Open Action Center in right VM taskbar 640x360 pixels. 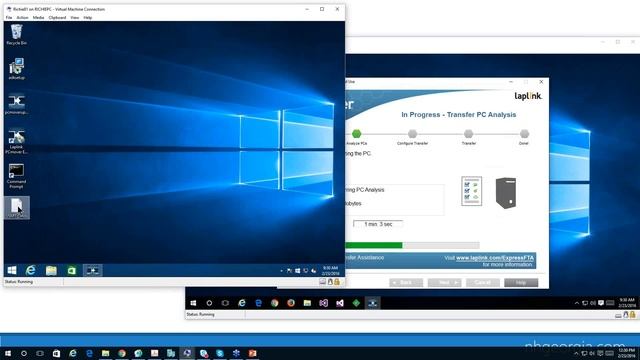coord(601,303)
